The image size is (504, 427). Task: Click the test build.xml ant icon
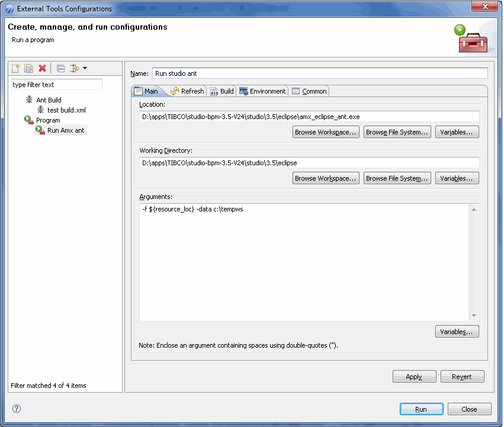pyautogui.click(x=40, y=110)
